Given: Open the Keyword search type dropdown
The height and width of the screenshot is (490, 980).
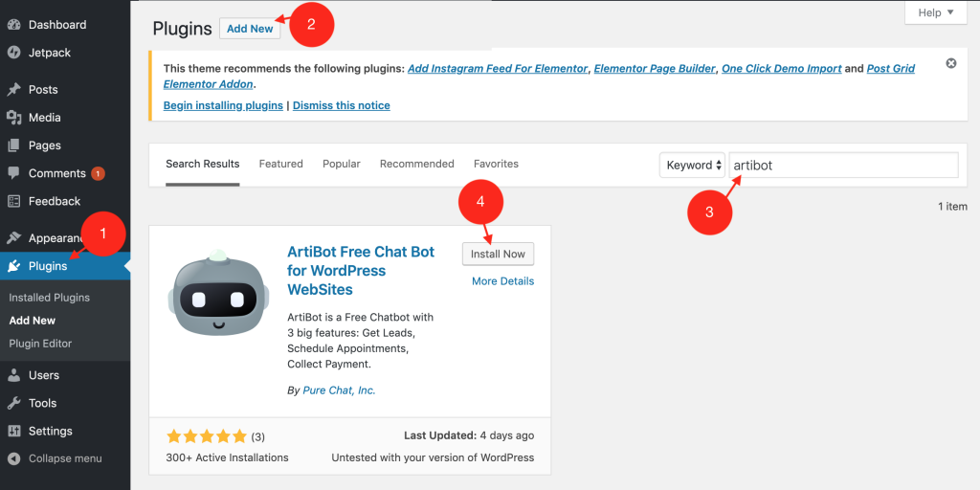Looking at the screenshot, I should pyautogui.click(x=693, y=165).
